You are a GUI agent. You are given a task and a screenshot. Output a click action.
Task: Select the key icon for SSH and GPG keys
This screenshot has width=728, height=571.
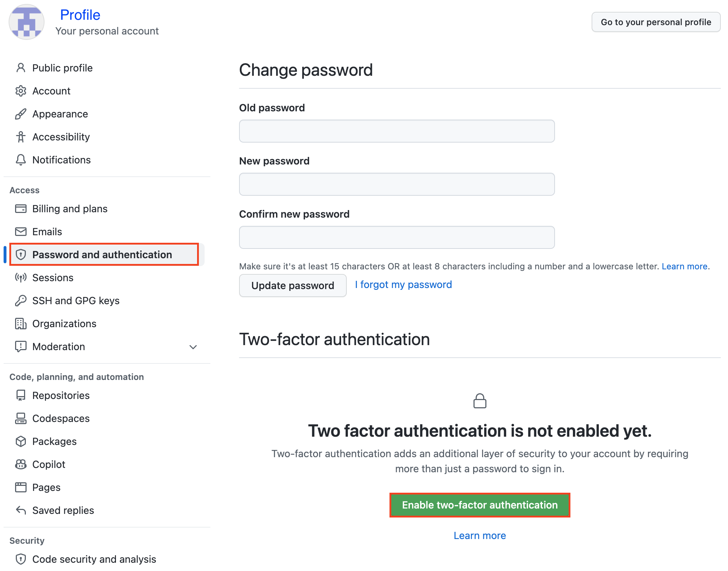tap(21, 301)
